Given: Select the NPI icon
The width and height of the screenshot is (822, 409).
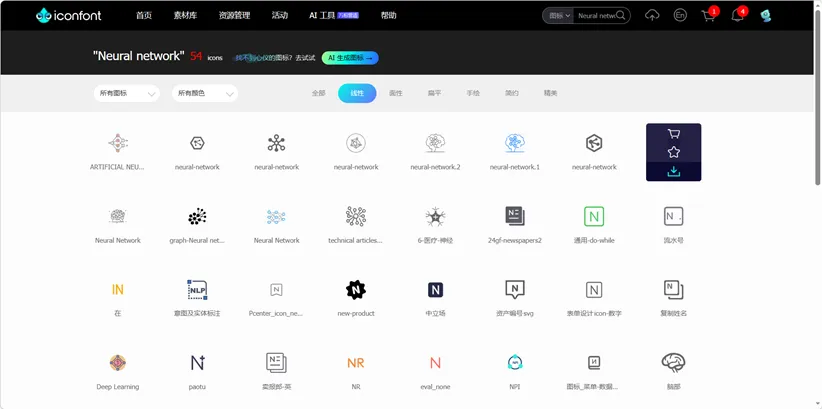Looking at the screenshot, I should click(515, 363).
